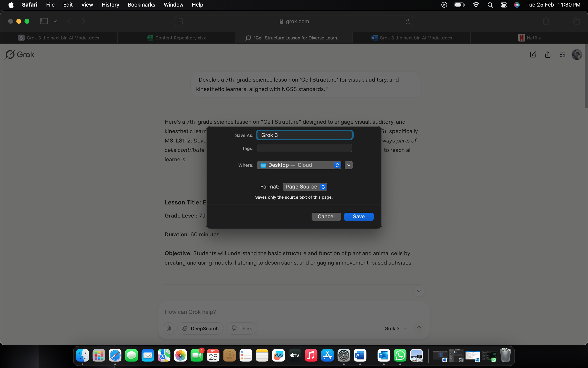Open Grok chat history search
The height and width of the screenshot is (368, 588).
pos(562,55)
